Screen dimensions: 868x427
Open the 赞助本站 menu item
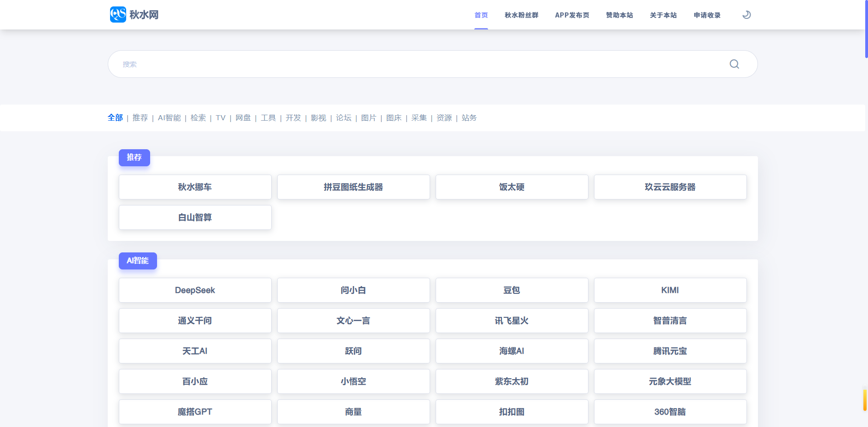(619, 15)
